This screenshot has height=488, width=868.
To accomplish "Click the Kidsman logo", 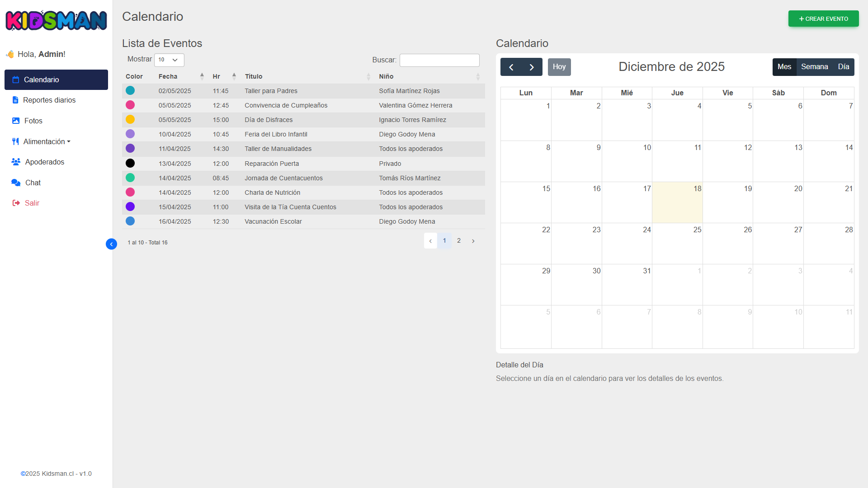I will click(56, 20).
